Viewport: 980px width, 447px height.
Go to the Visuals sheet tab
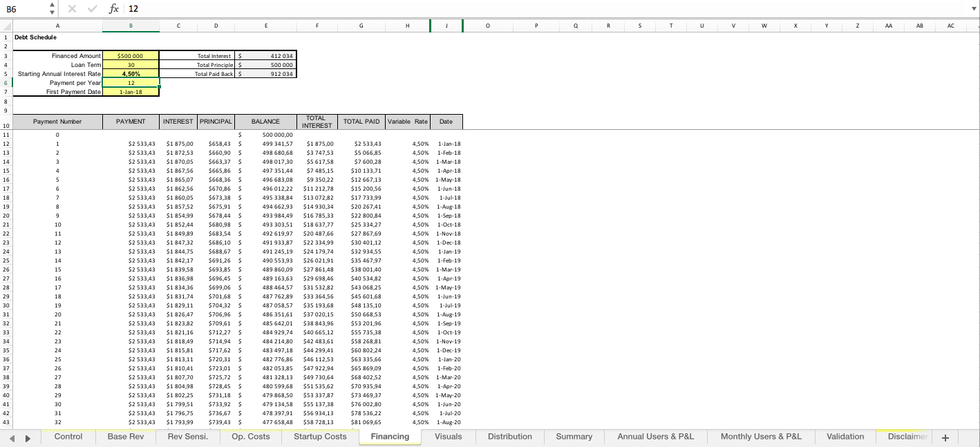pos(449,437)
